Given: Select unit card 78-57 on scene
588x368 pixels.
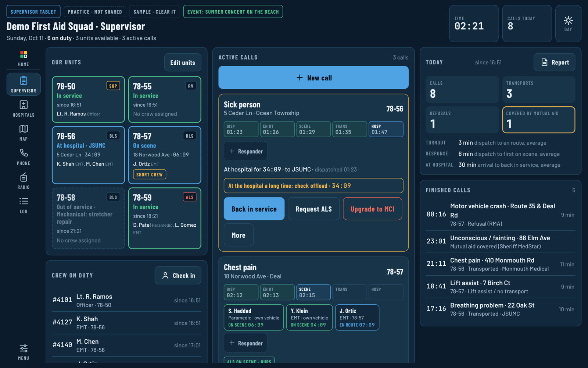Looking at the screenshot, I should [165, 155].
